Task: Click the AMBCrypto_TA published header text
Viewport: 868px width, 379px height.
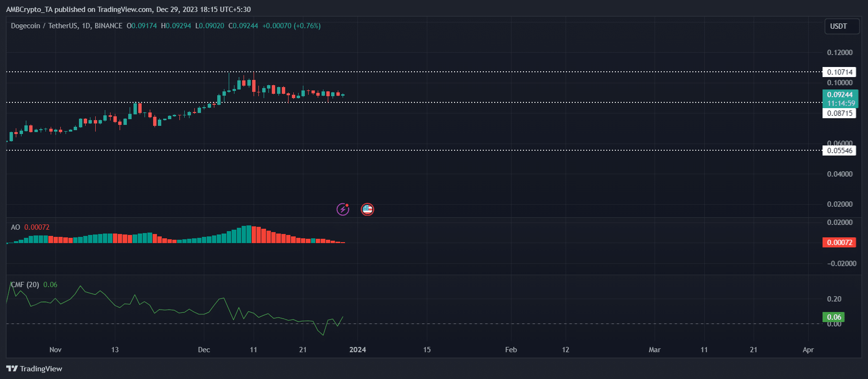Action: pos(128,10)
